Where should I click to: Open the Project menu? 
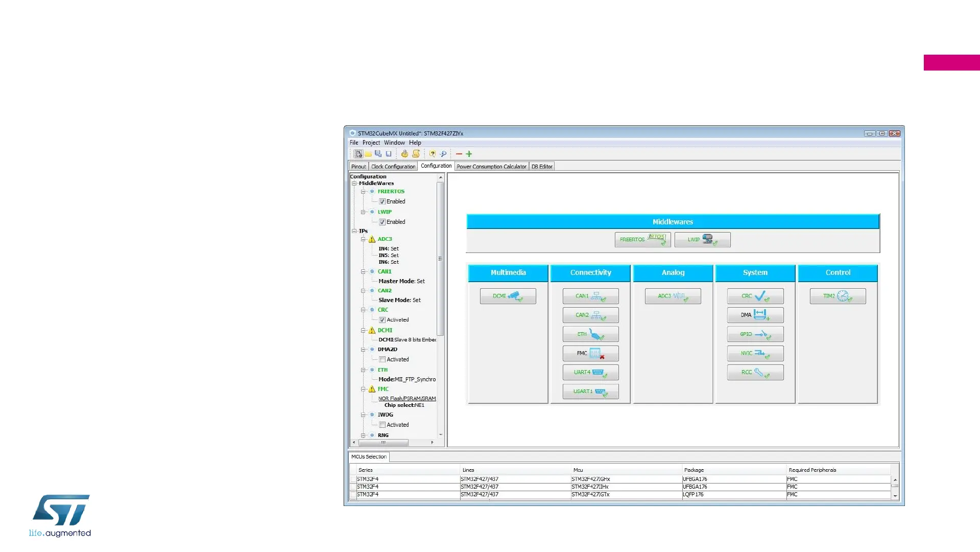tap(371, 143)
